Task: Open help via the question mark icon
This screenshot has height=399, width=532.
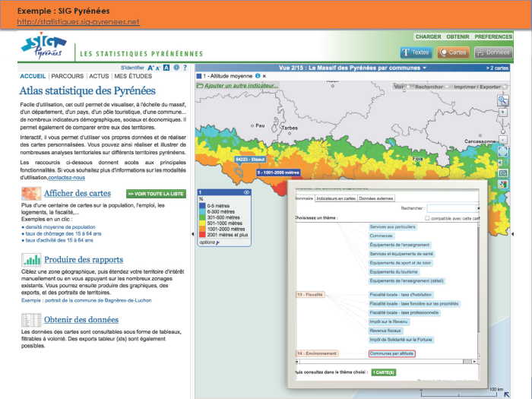Action: 185,68
